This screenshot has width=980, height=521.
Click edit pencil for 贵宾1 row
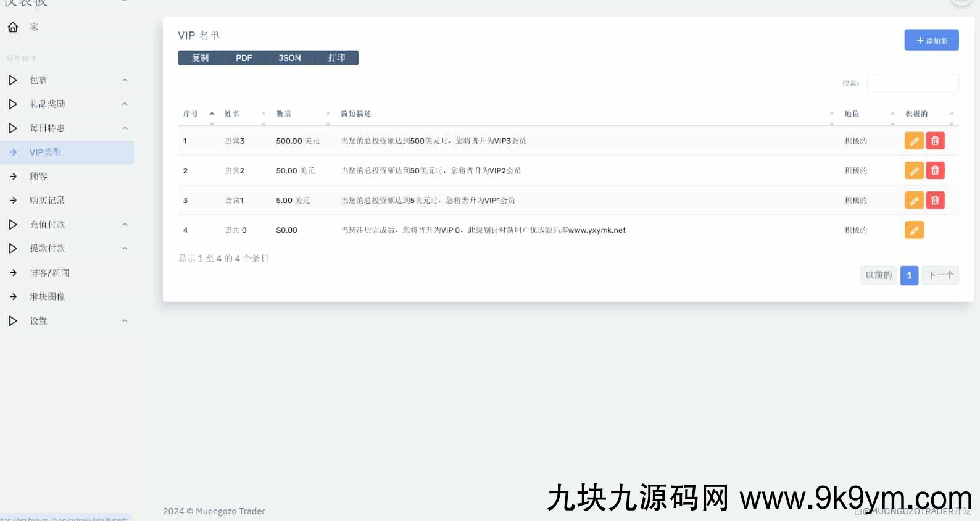pos(914,200)
